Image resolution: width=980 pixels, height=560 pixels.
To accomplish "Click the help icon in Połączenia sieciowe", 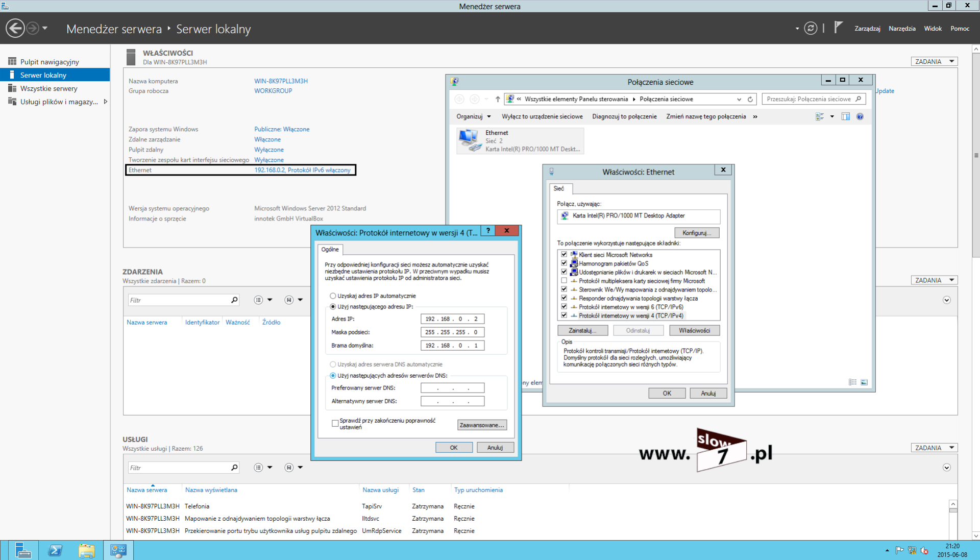I will click(x=860, y=116).
